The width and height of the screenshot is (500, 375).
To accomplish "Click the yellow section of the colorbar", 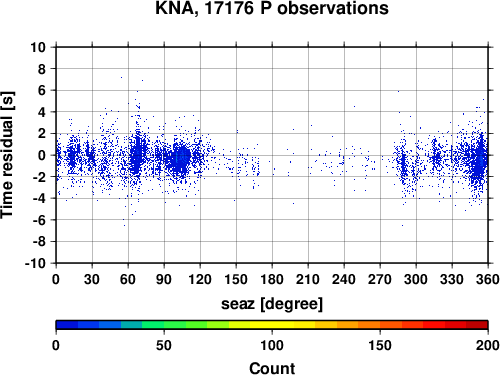I will pyautogui.click(x=272, y=325).
